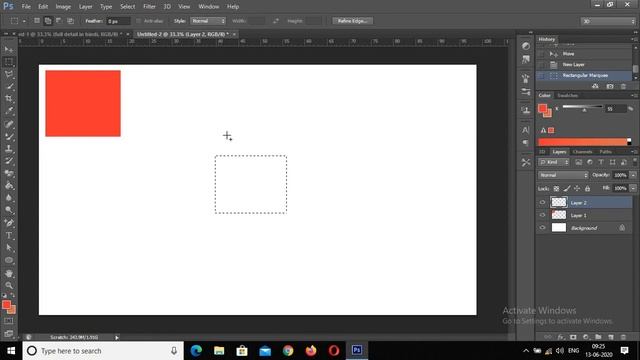Toggle lock transparent pixels
Viewport: 640px width, 360px height.
[x=556, y=189]
